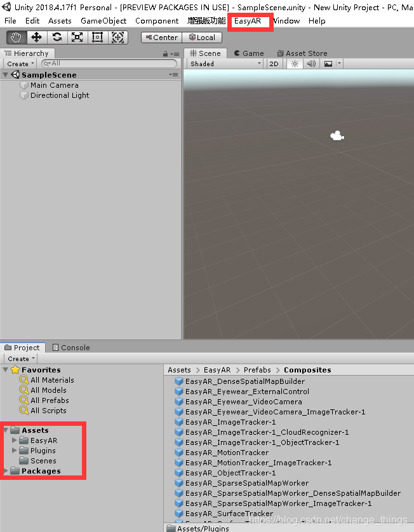The image size is (414, 532).
Task: Switch to the Asset Store tab
Action: (x=302, y=53)
